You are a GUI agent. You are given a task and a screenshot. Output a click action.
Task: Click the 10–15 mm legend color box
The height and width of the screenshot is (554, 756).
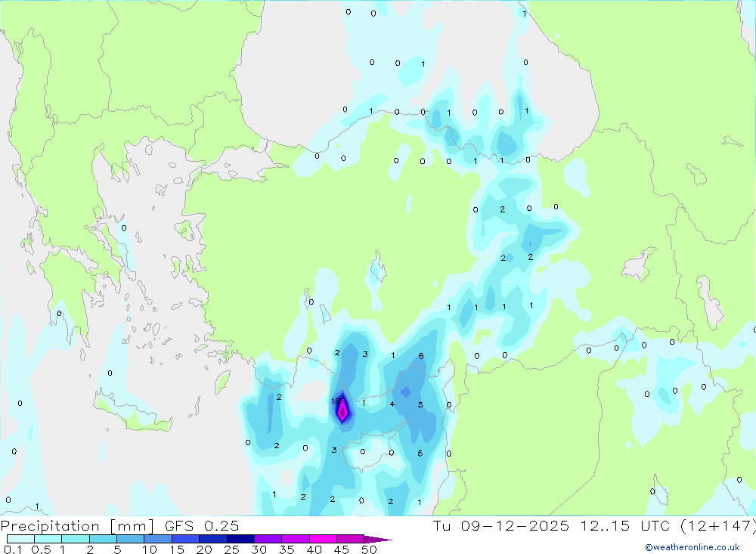[158, 539]
